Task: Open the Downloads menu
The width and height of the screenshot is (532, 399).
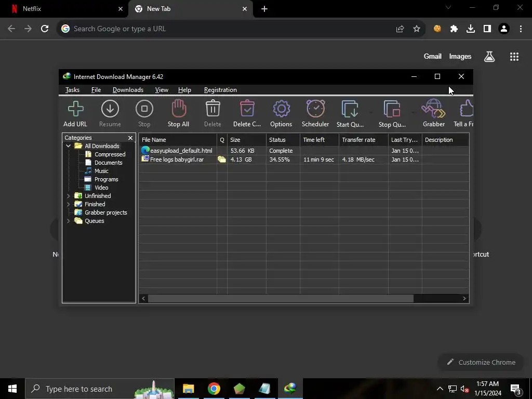Action: (x=128, y=90)
